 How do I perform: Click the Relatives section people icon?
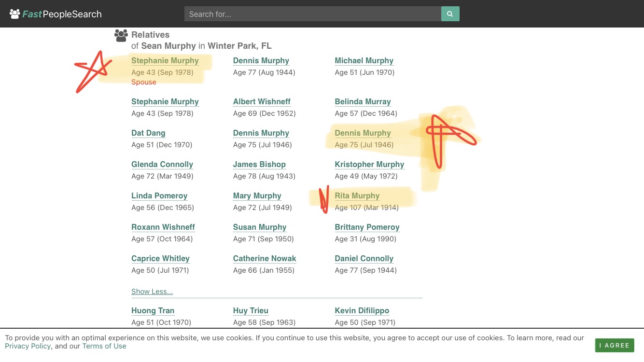coord(121,35)
